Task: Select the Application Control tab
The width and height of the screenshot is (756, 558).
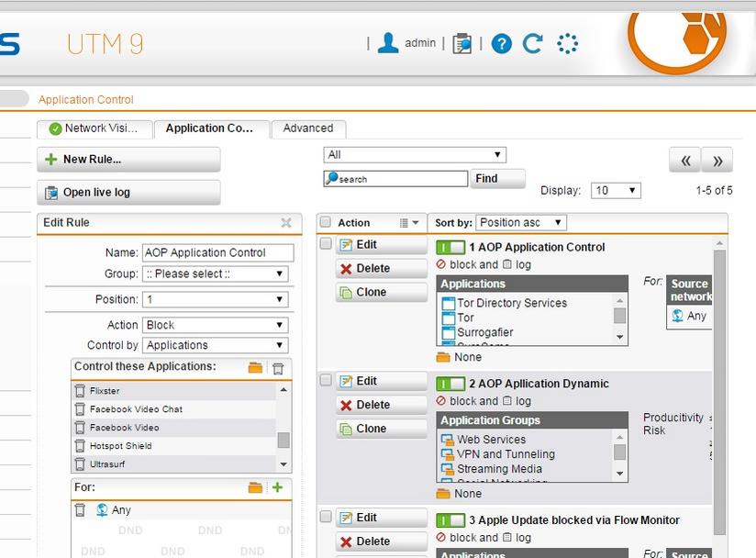Action: point(211,128)
